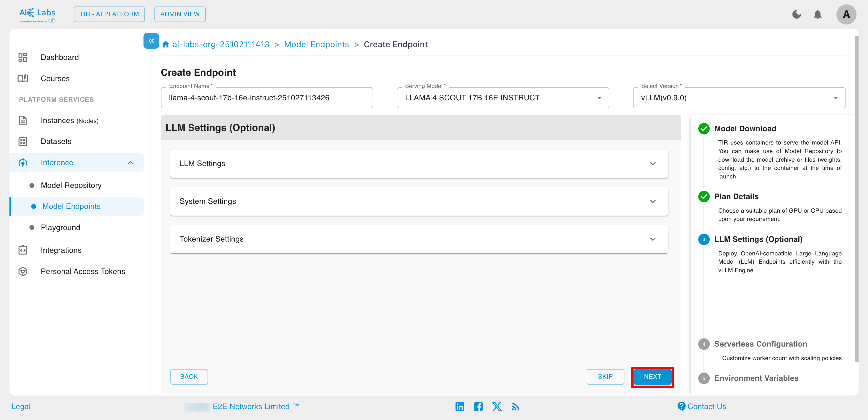Collapse sidebar with double-chevron button
Viewport: 868px width, 420px height.
tap(151, 41)
